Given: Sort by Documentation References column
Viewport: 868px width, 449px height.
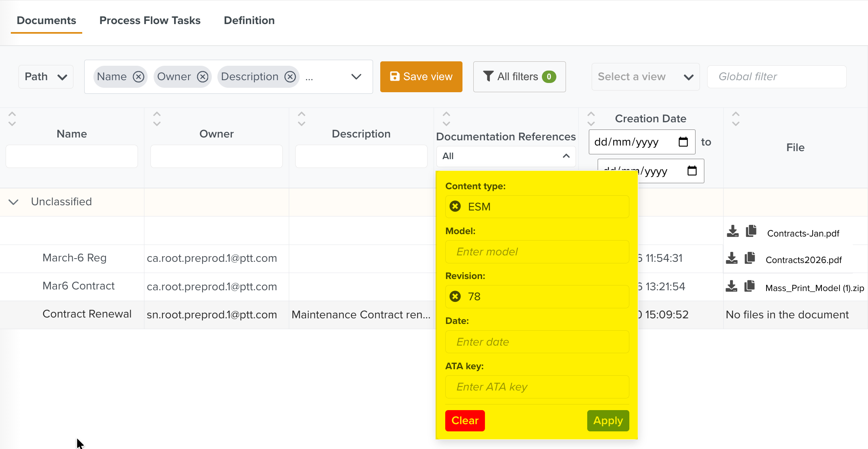Looking at the screenshot, I should click(446, 119).
